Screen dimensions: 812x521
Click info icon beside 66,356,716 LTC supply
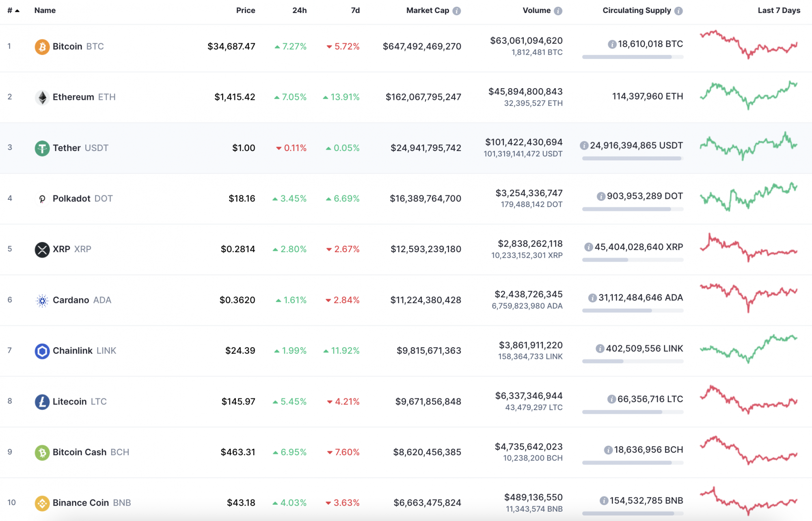point(611,399)
